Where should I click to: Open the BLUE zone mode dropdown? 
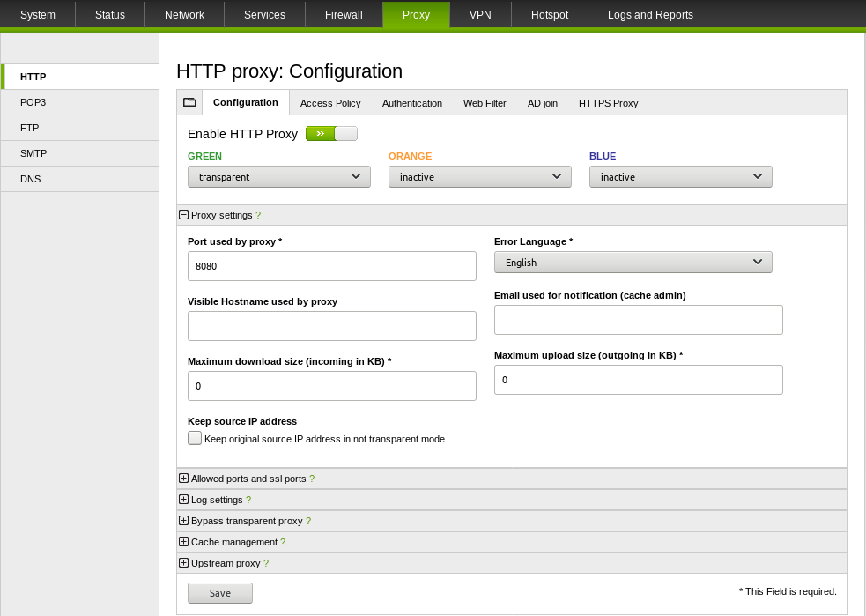(x=680, y=177)
